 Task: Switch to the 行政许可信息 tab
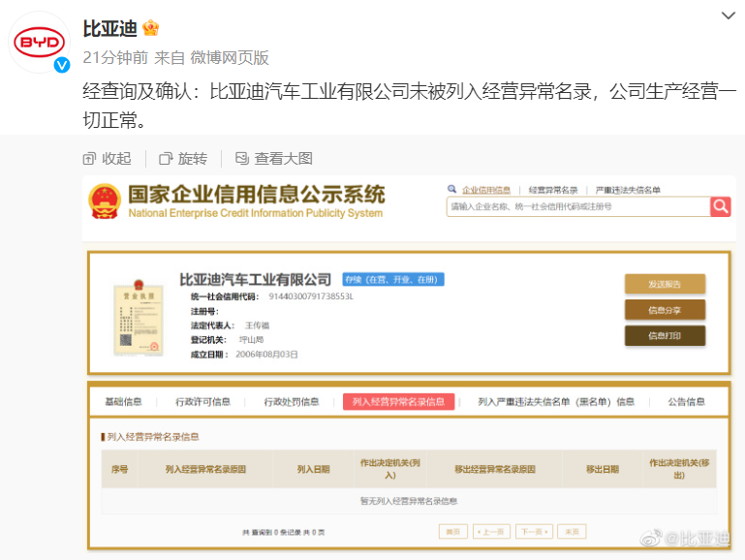202,402
